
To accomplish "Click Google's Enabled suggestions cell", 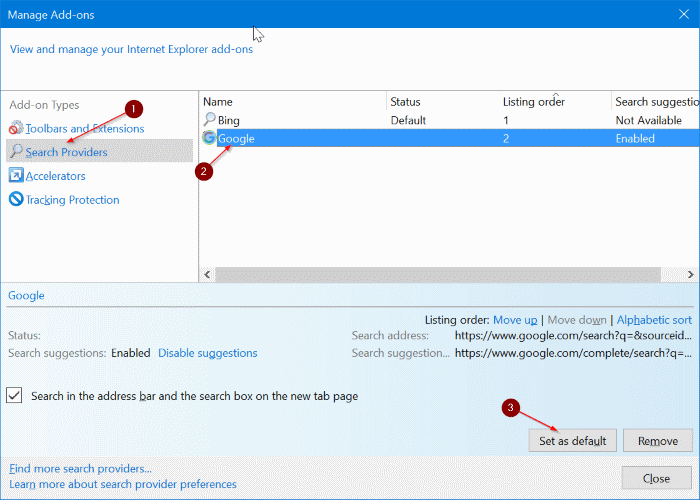I will click(x=635, y=138).
